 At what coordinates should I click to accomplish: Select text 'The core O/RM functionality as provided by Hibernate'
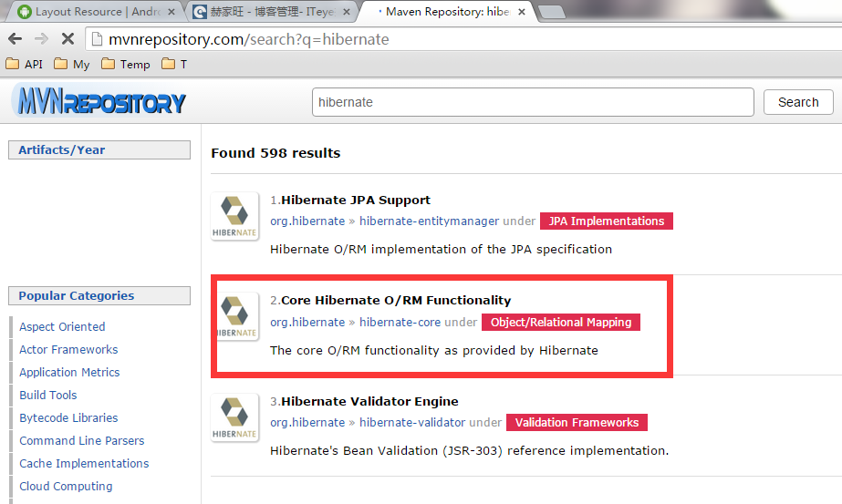(x=434, y=351)
